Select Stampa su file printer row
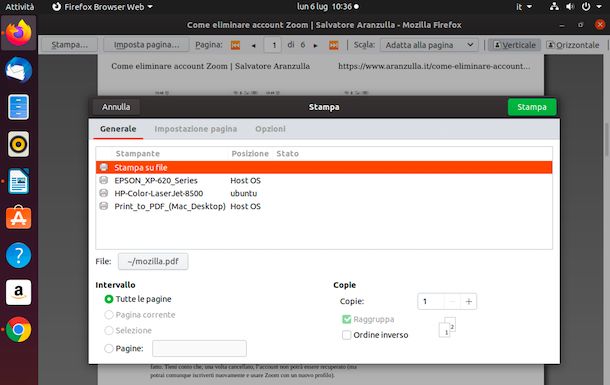 [x=324, y=167]
